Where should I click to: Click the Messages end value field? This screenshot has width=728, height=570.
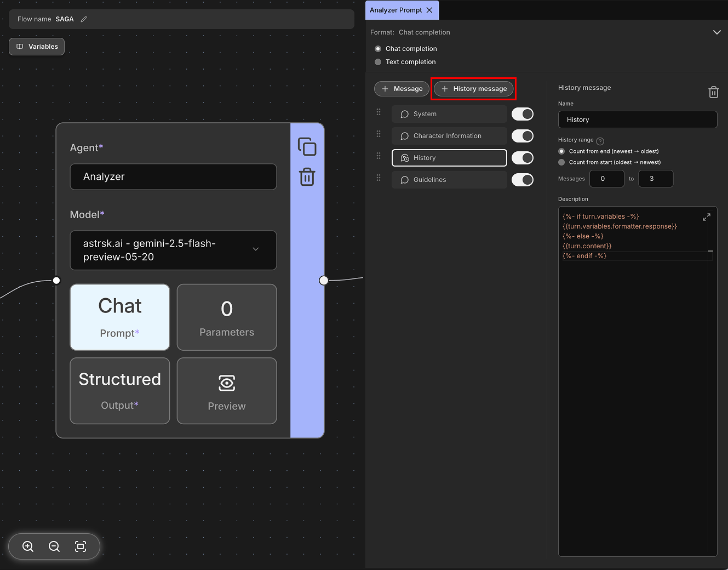click(x=656, y=179)
